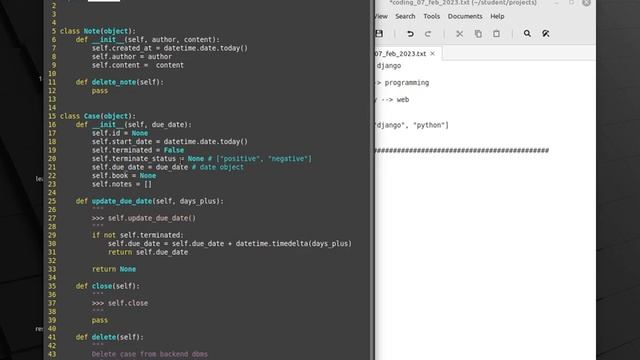Click the Redo arrow icon

(x=428, y=34)
